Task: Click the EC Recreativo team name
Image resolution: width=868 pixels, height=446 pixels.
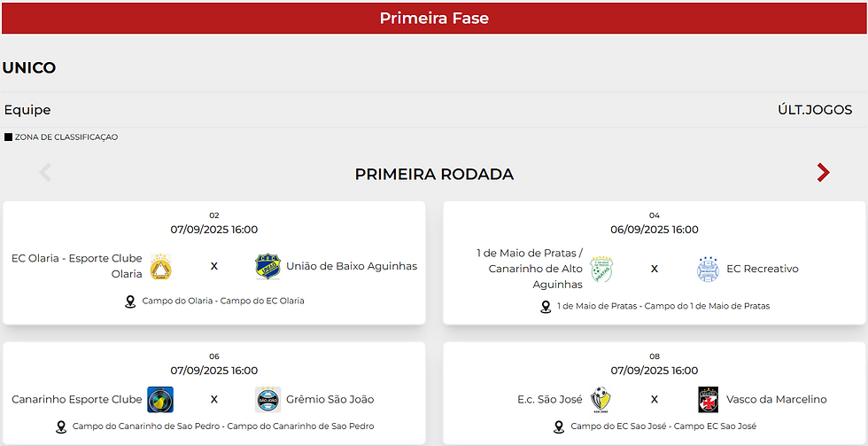Action: coord(763,269)
